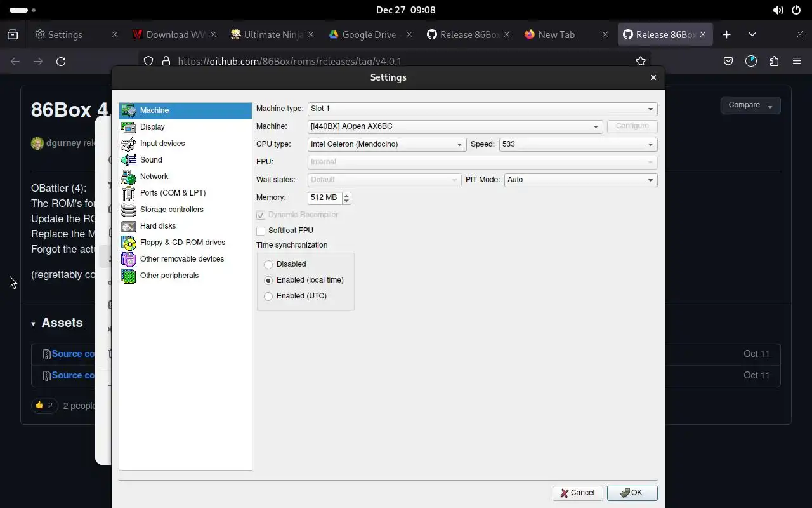Screen dimensions: 812x508
Task: Open GNOME Activities overview
Action: point(23,10)
